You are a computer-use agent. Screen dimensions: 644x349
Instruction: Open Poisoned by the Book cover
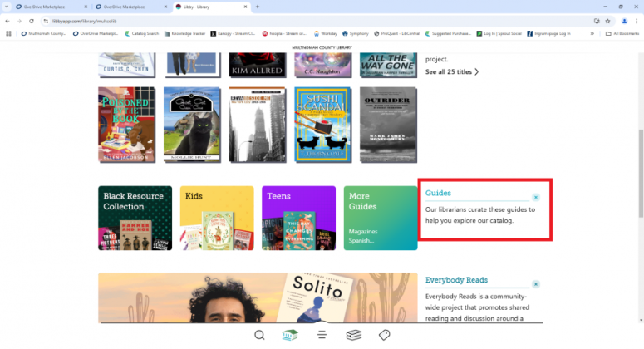126,125
